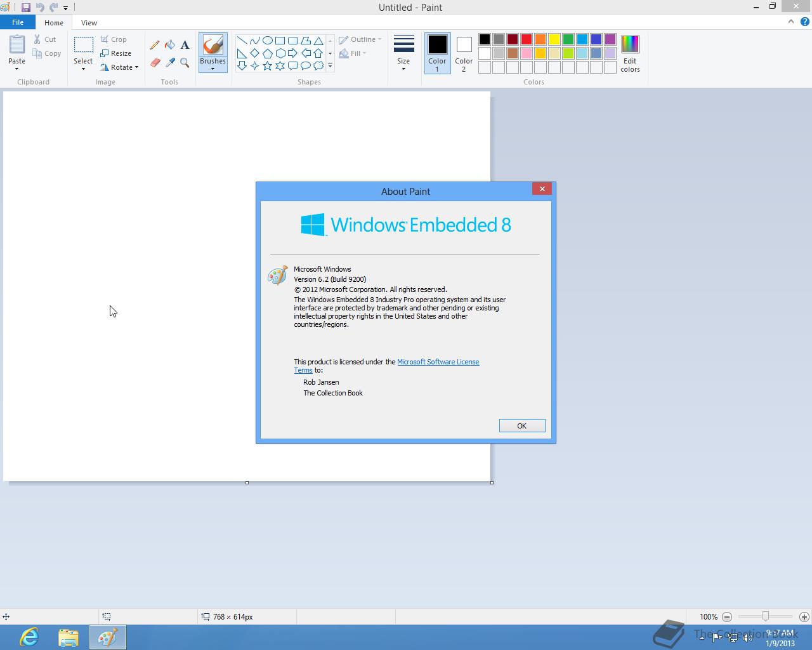Select the Pencil tool
Image resolution: width=812 pixels, height=650 pixels.
point(155,45)
